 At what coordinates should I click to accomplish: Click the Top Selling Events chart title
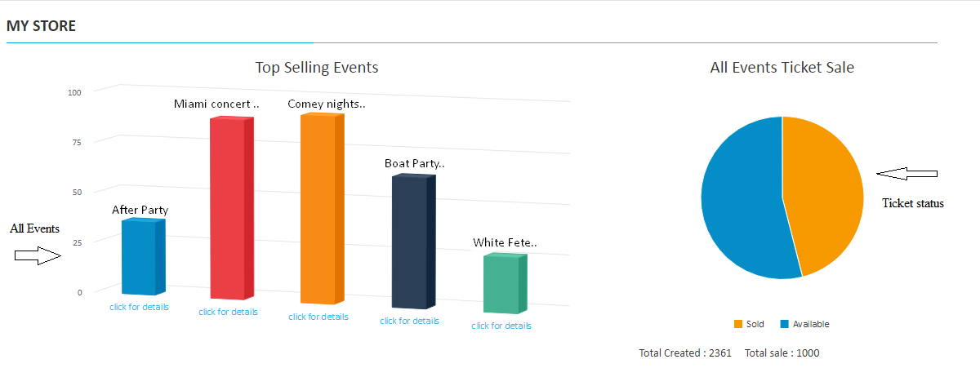[x=317, y=67]
